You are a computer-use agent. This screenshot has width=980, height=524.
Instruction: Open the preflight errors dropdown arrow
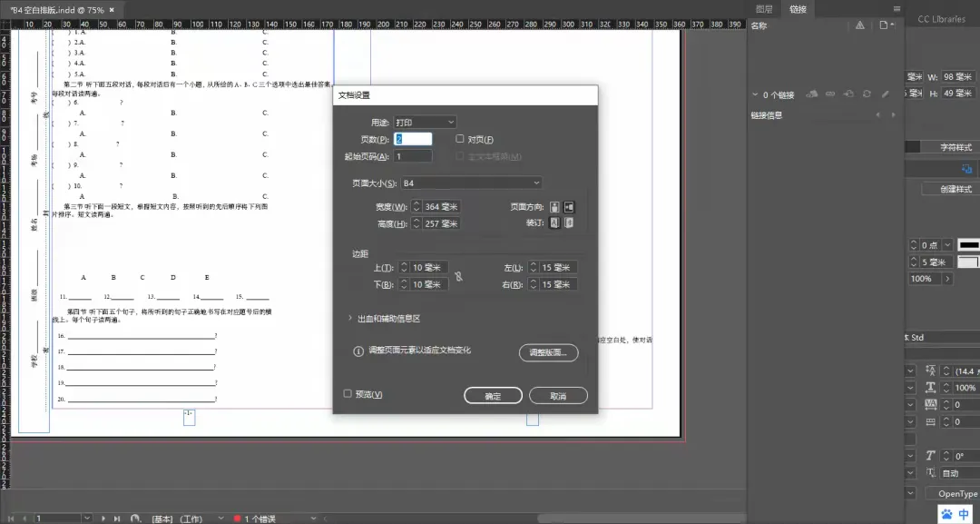pyautogui.click(x=313, y=519)
